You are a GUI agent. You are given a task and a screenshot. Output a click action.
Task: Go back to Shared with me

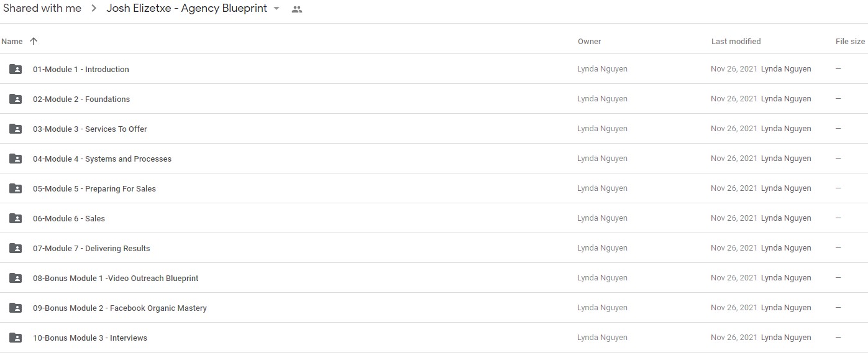42,9
